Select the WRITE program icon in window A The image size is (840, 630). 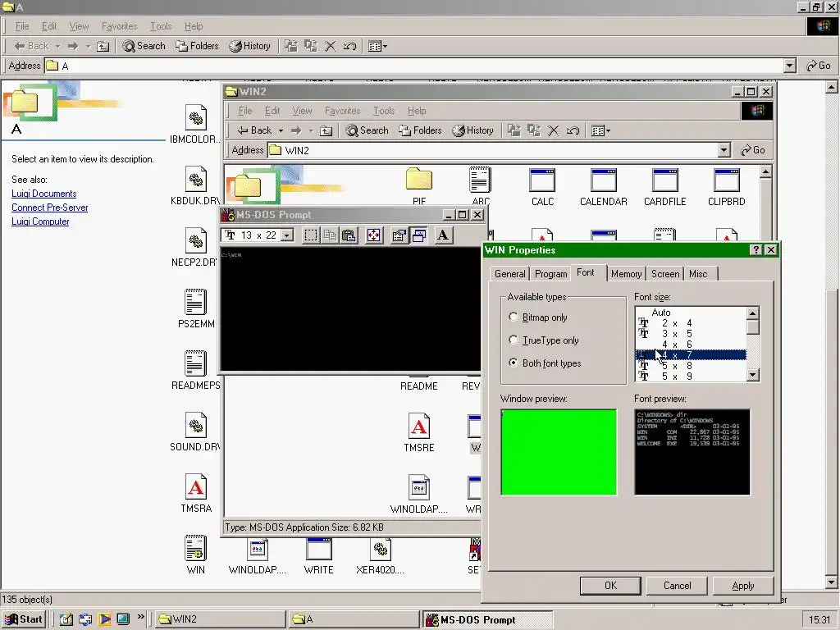(319, 556)
